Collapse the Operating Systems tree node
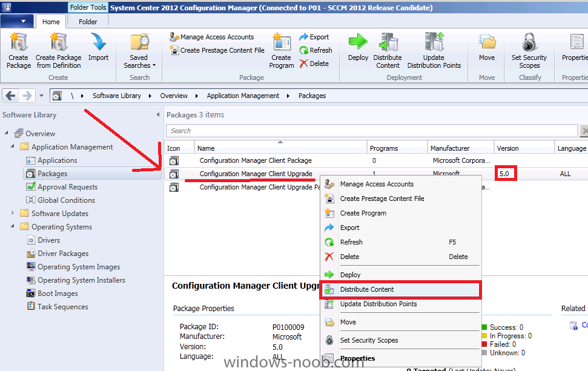The width and height of the screenshot is (588, 371). point(12,226)
